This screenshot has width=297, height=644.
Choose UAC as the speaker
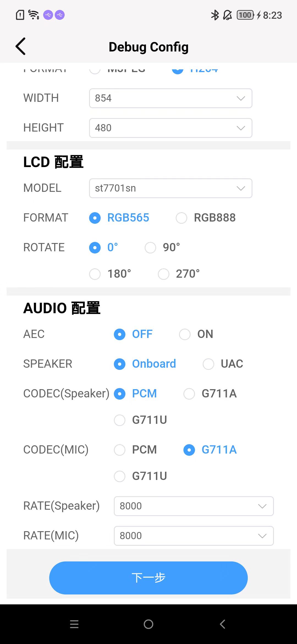pyautogui.click(x=208, y=364)
